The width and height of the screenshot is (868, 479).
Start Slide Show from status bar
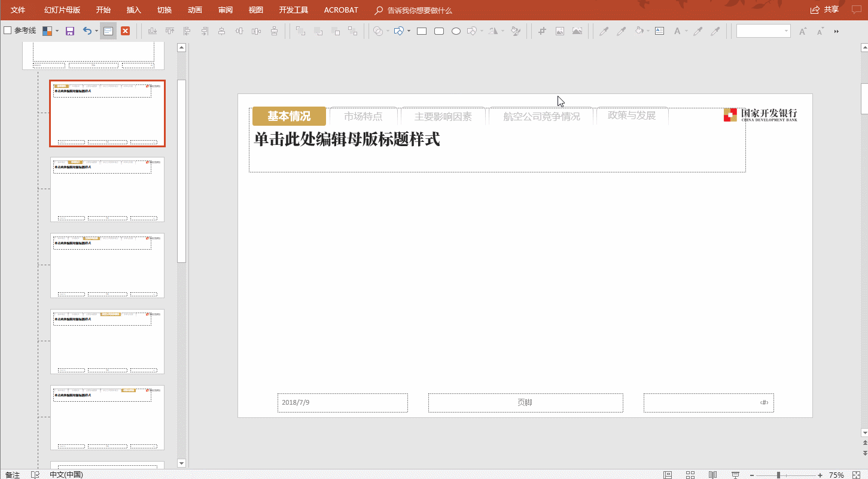pyautogui.click(x=736, y=475)
